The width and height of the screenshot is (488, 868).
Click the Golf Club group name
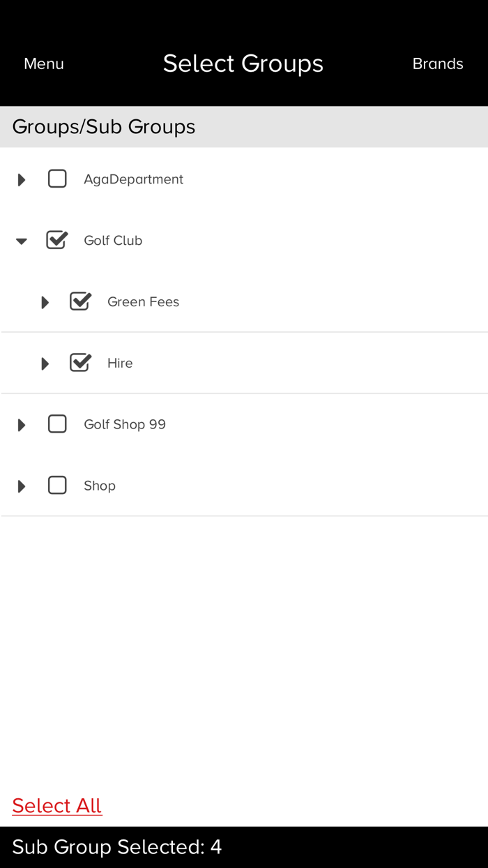pos(113,241)
